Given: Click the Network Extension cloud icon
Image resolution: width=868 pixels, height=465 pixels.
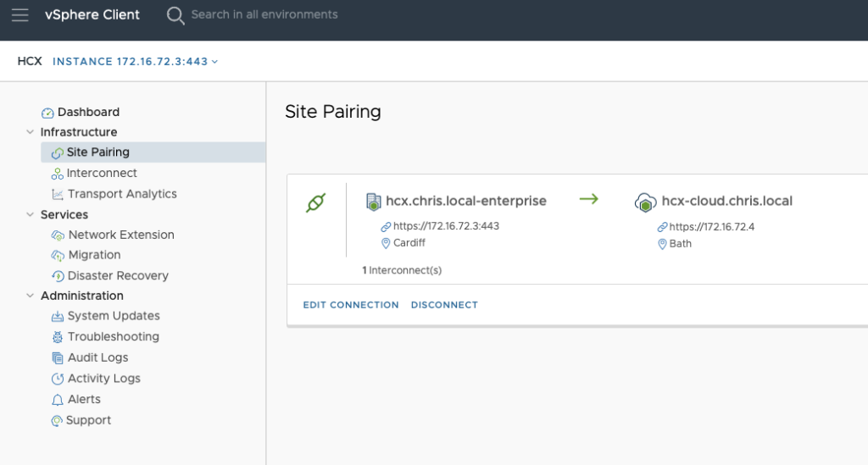Looking at the screenshot, I should click(58, 235).
